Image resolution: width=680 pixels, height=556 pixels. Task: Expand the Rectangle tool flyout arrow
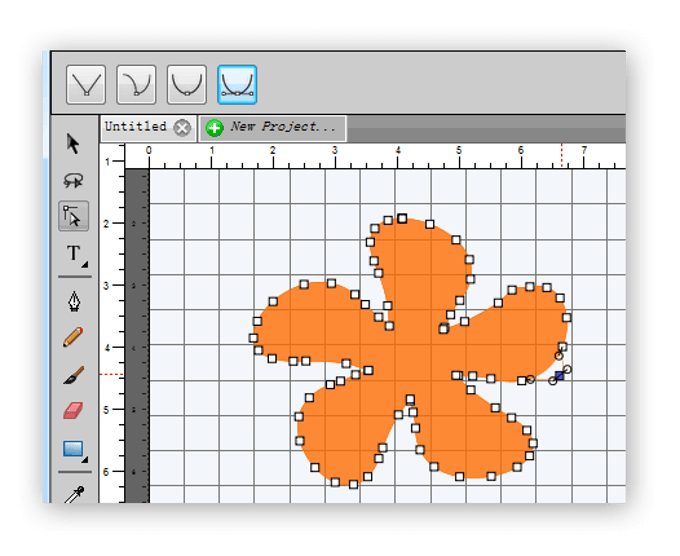[x=86, y=460]
